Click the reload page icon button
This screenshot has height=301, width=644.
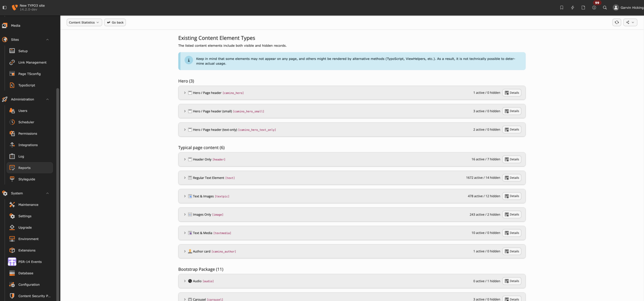click(x=617, y=23)
